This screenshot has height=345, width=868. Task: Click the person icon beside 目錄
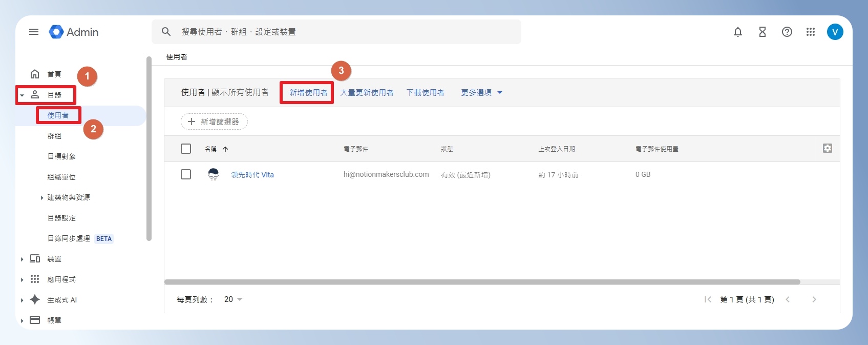[35, 94]
